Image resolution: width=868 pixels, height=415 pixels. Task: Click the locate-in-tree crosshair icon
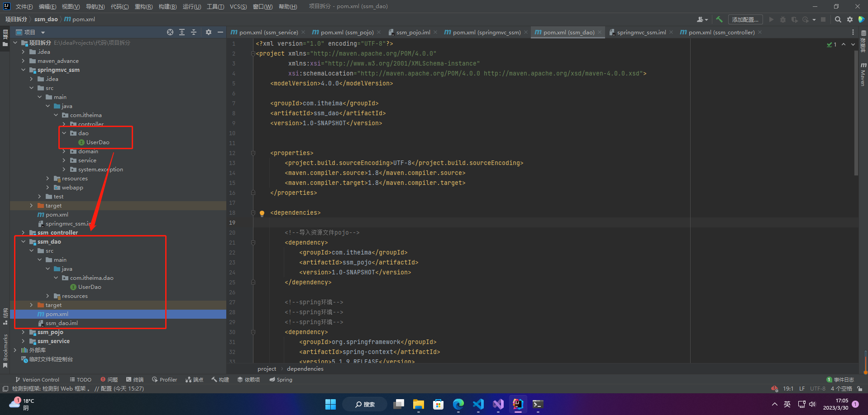pos(170,32)
